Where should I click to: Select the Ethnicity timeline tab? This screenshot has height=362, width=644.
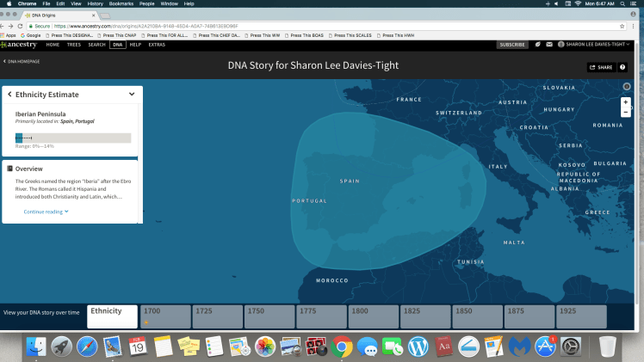pos(112,316)
